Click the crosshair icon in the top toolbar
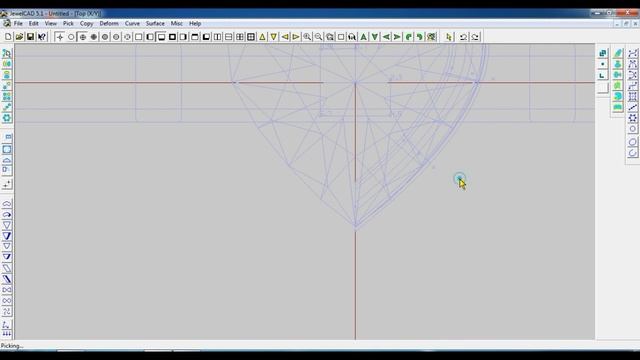This screenshot has width=640, height=360. coord(60,37)
